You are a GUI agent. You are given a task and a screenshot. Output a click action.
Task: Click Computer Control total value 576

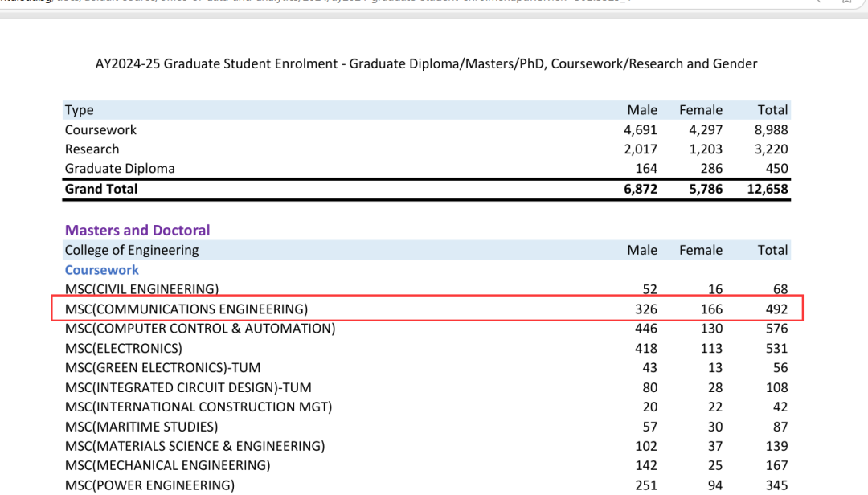(x=776, y=329)
